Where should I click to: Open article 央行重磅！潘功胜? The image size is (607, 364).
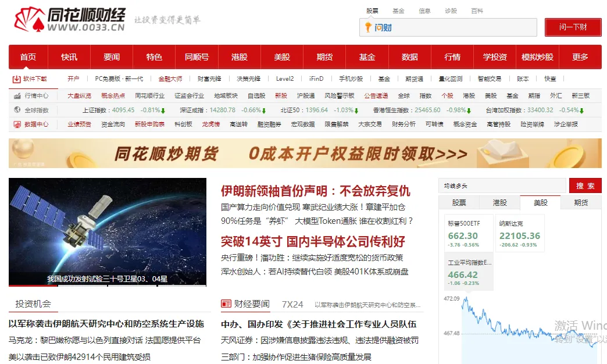point(312,258)
